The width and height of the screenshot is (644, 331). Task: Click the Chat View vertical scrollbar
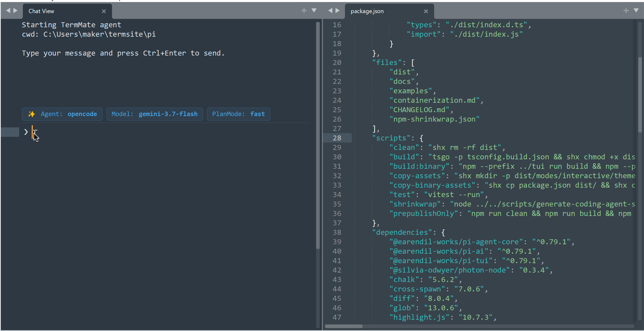pyautogui.click(x=318, y=135)
